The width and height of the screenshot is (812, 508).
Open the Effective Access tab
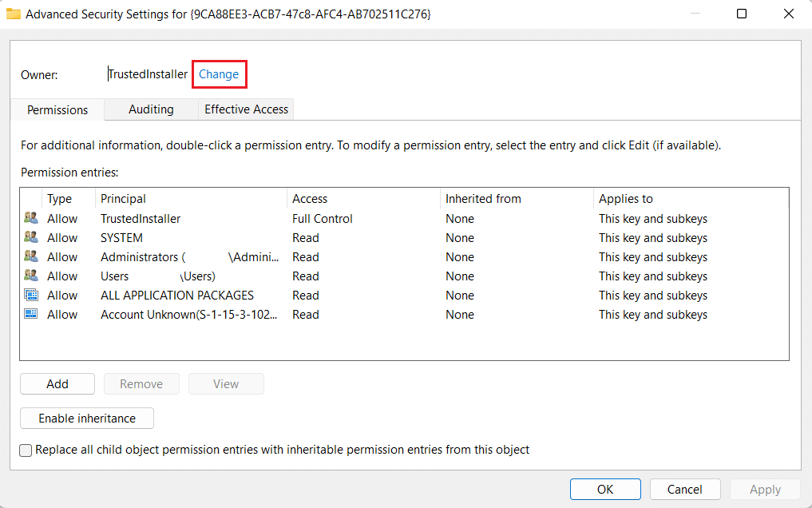tap(245, 109)
